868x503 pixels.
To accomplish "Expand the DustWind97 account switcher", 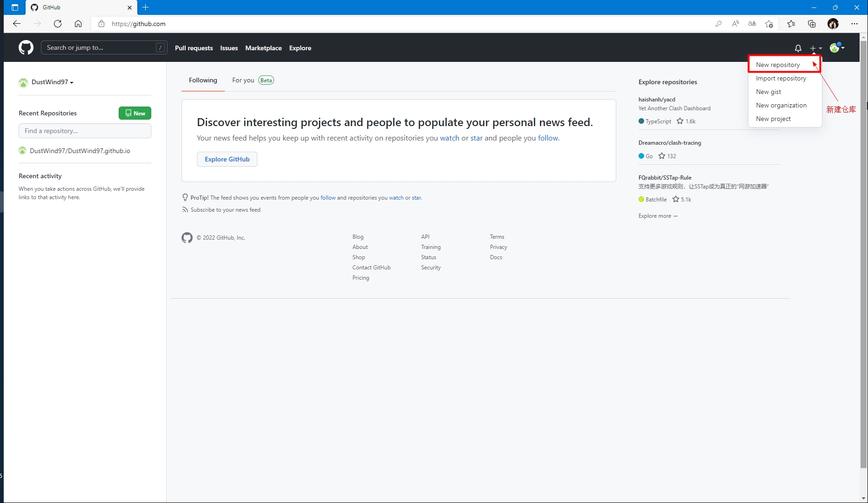I will pyautogui.click(x=46, y=82).
